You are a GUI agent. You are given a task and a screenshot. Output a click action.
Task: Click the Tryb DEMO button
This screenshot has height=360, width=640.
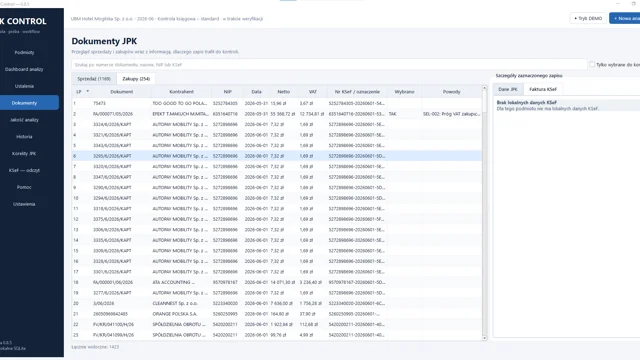(x=588, y=18)
